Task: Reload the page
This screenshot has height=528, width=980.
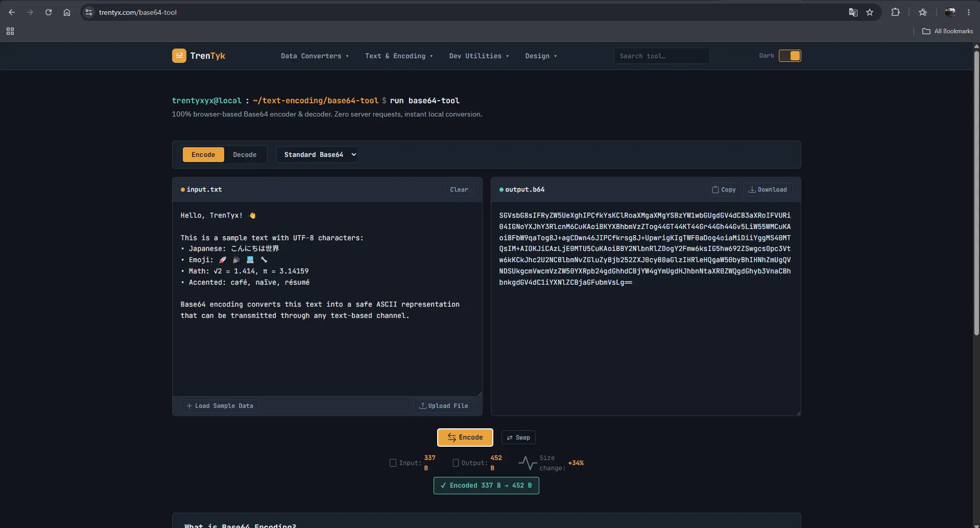Action: [49, 12]
